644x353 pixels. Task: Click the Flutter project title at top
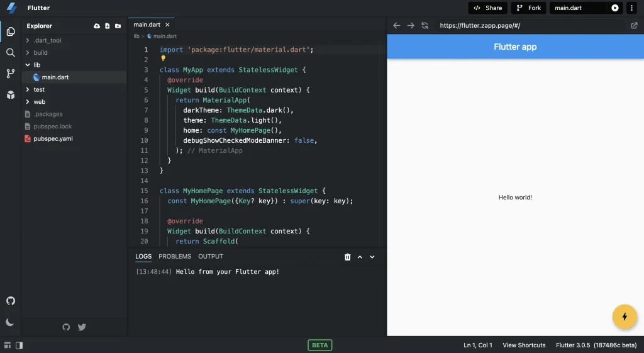pos(38,8)
